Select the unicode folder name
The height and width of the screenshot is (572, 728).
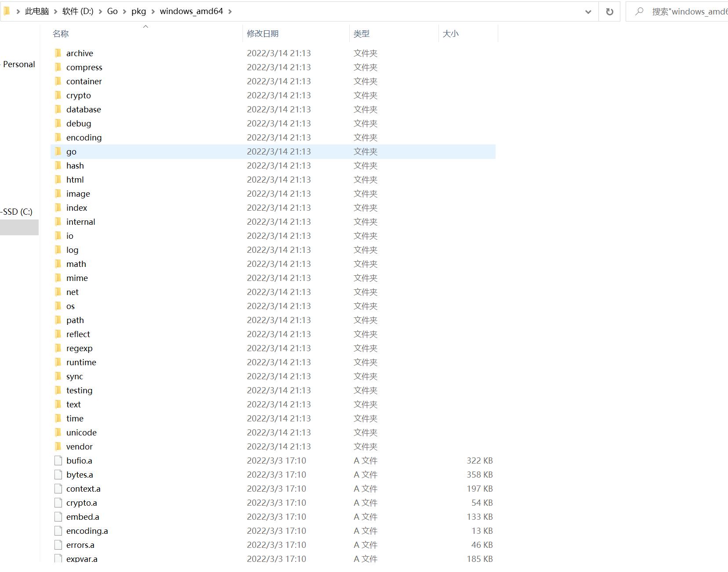(x=82, y=432)
